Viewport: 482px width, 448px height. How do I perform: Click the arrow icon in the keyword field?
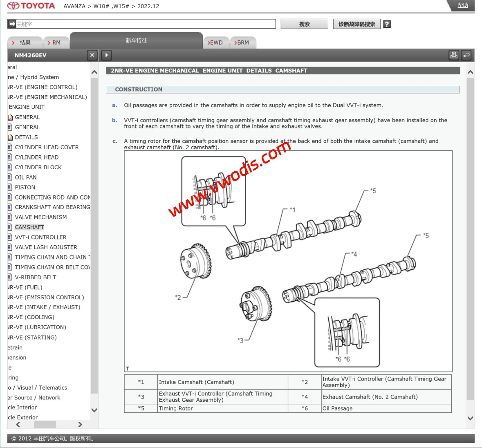[12, 24]
